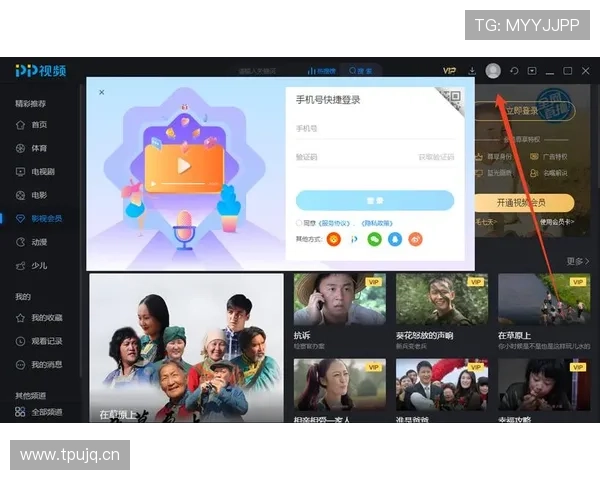
Task: Open the small 在草原上 VIP thumbnail
Action: pos(544,299)
